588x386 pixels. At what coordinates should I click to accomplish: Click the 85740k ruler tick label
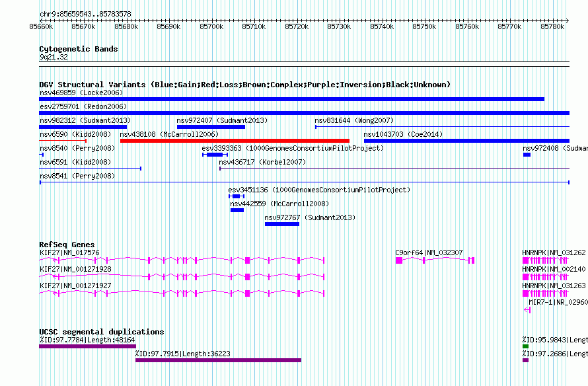382,26
